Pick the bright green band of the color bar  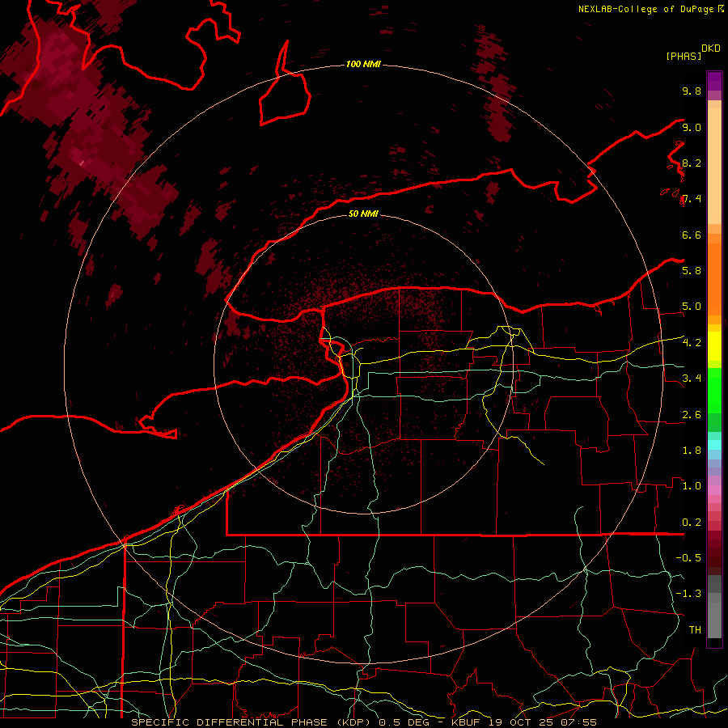714,391
